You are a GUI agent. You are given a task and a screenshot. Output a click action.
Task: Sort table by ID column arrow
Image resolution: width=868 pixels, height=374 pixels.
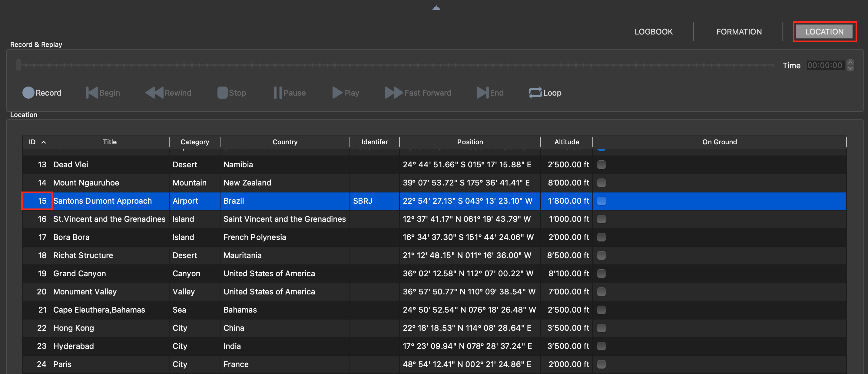44,142
